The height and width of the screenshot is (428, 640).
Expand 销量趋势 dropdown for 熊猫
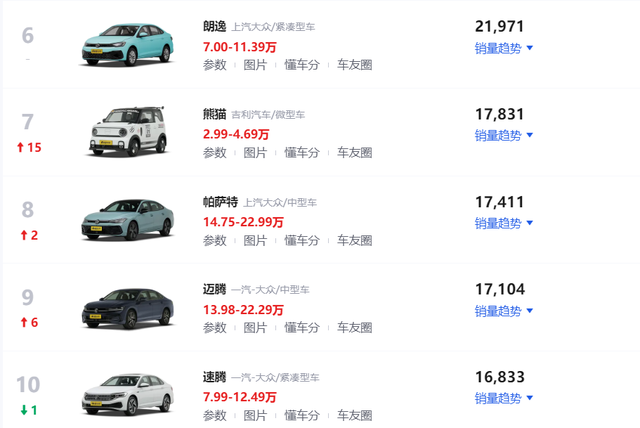(504, 135)
